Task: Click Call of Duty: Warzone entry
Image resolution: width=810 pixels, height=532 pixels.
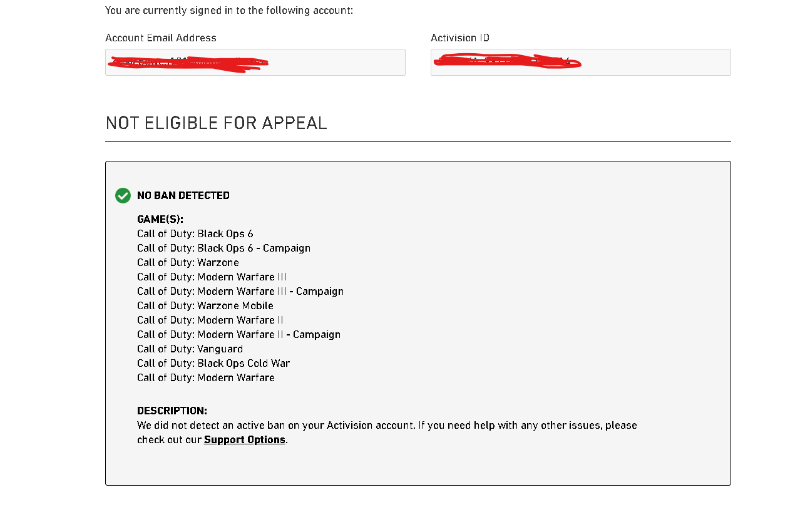Action: click(x=188, y=262)
